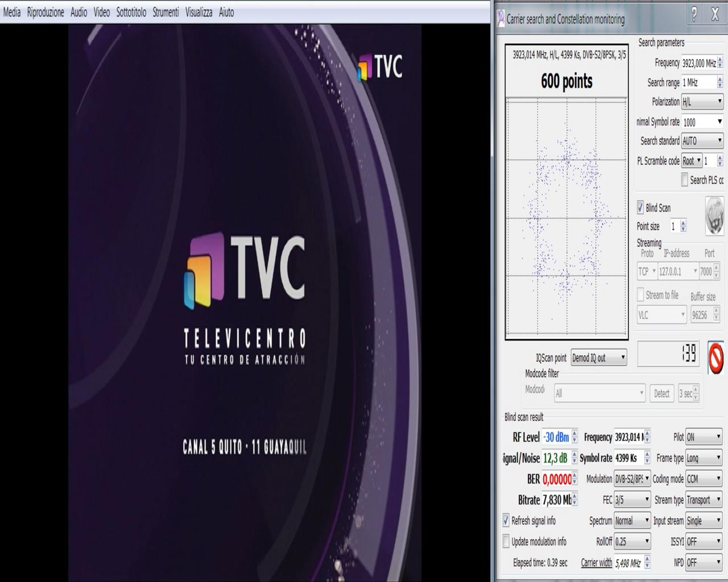This screenshot has width=728, height=582.
Task: Click the constellation diagram plot
Action: (x=566, y=218)
